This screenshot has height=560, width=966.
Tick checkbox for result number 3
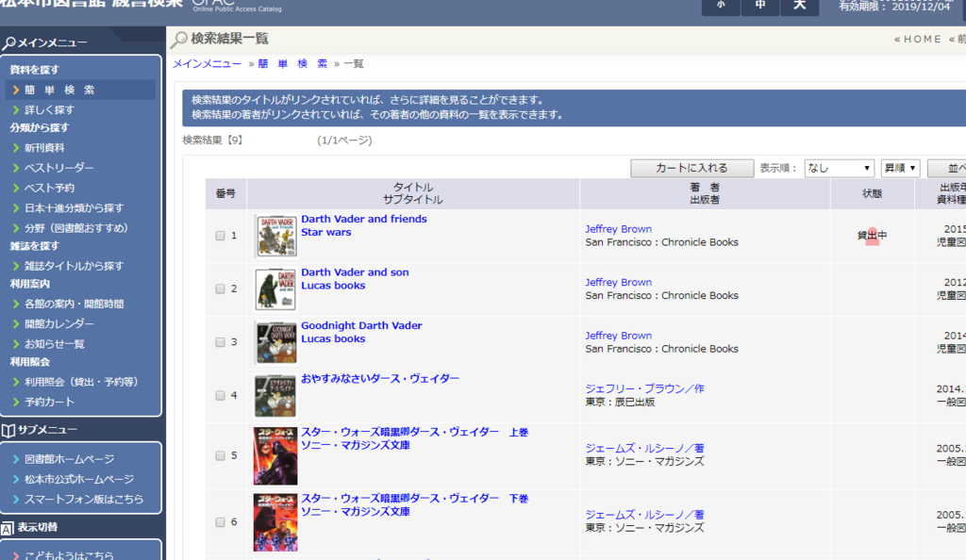point(220,342)
